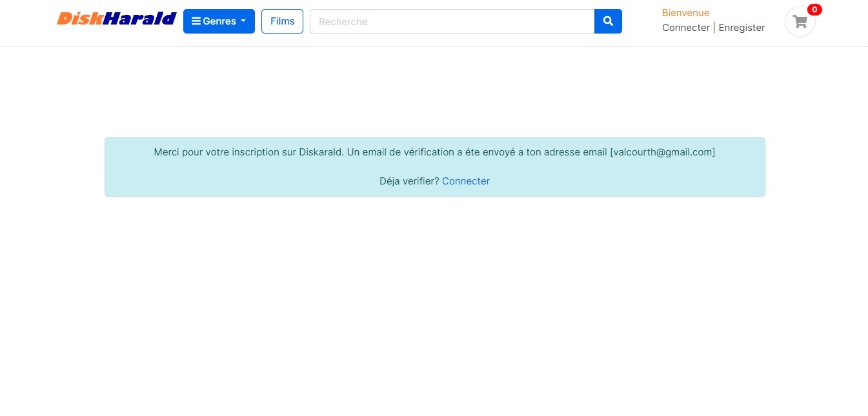
Task: Go to the Films page
Action: click(x=282, y=21)
